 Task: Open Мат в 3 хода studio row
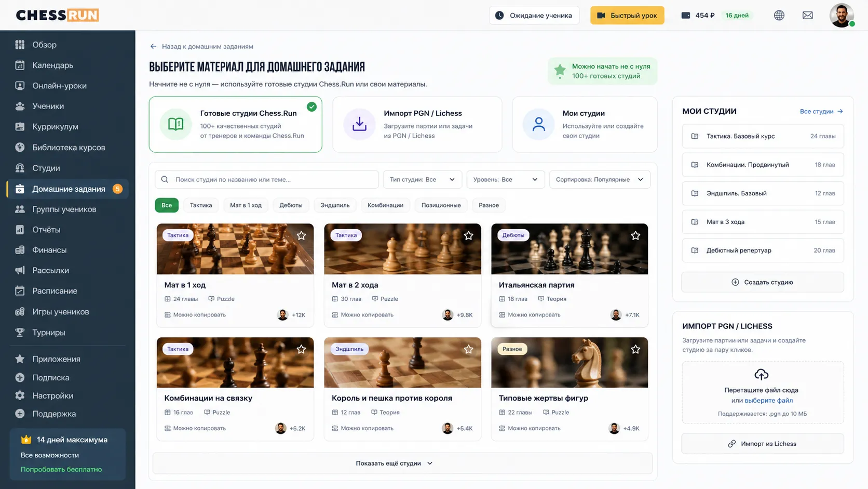[x=763, y=222]
